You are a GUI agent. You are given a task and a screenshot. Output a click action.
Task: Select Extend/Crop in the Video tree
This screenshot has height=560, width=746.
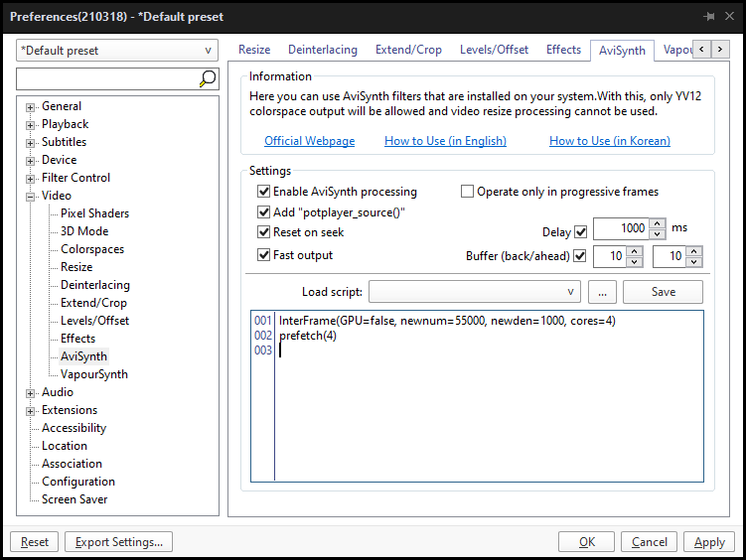tap(93, 303)
